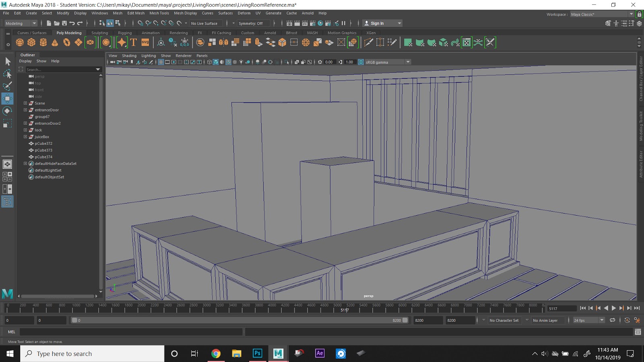
Task: Select the Polygon Type tool icon
Action: [x=134, y=42]
